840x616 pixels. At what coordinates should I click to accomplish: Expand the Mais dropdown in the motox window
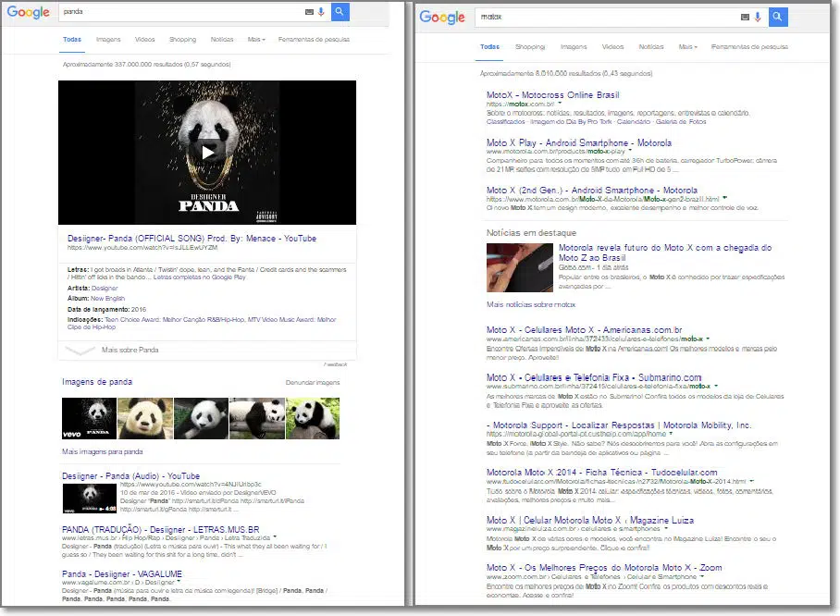(x=688, y=46)
